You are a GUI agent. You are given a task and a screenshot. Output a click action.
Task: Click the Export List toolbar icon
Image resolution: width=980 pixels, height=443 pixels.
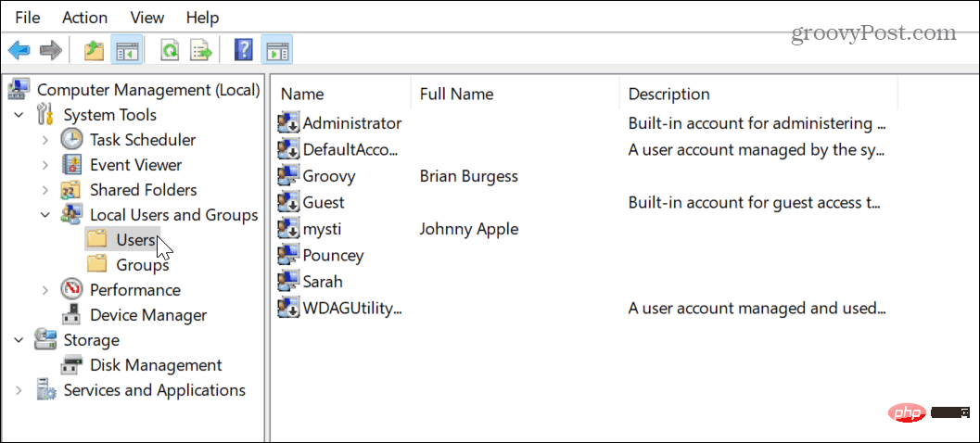point(201,50)
